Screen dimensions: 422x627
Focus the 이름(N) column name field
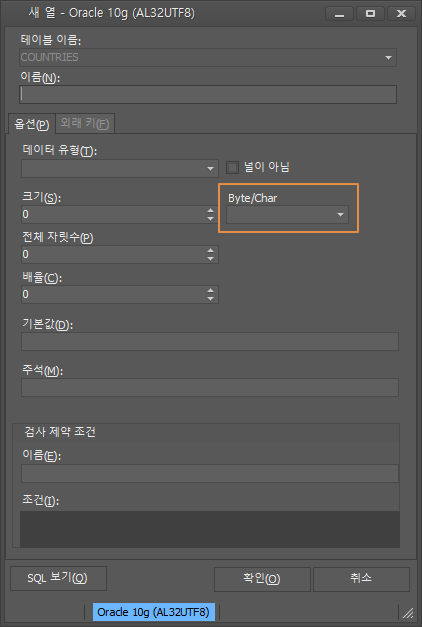click(208, 95)
